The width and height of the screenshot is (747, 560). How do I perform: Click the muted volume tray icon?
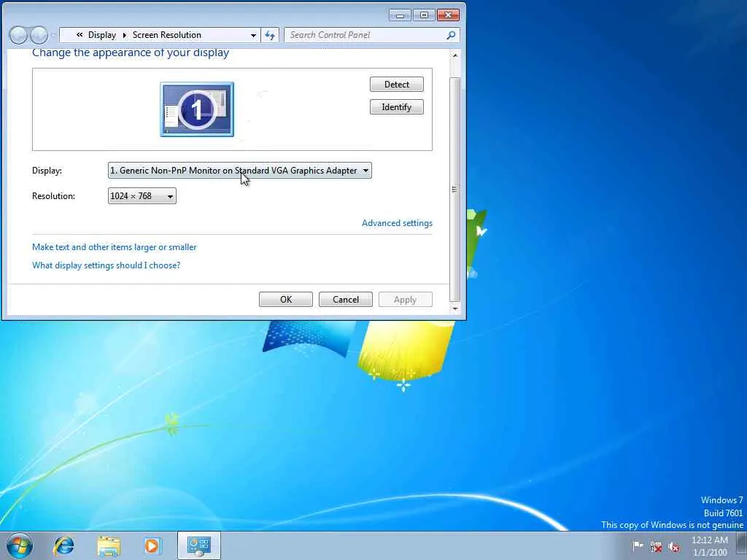pos(674,547)
